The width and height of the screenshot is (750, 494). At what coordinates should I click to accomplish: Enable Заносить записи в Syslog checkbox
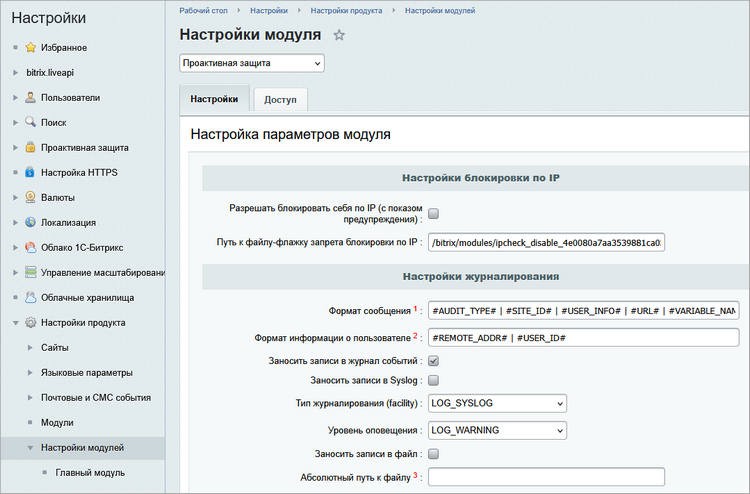tap(434, 380)
